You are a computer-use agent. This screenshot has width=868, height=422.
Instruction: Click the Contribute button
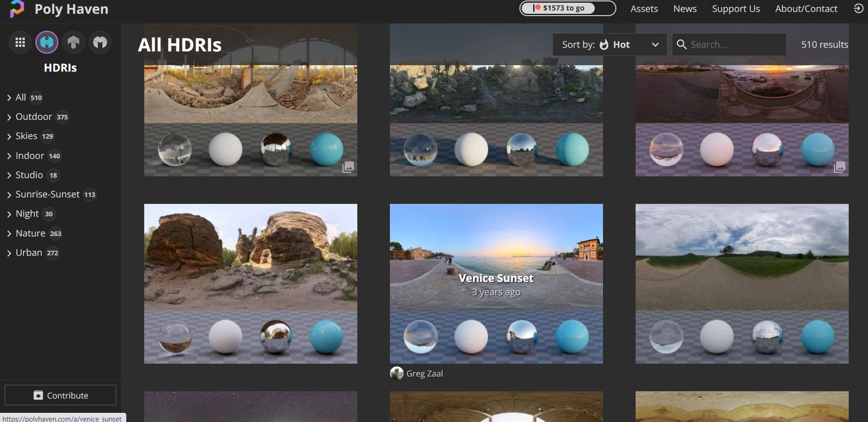coord(60,395)
